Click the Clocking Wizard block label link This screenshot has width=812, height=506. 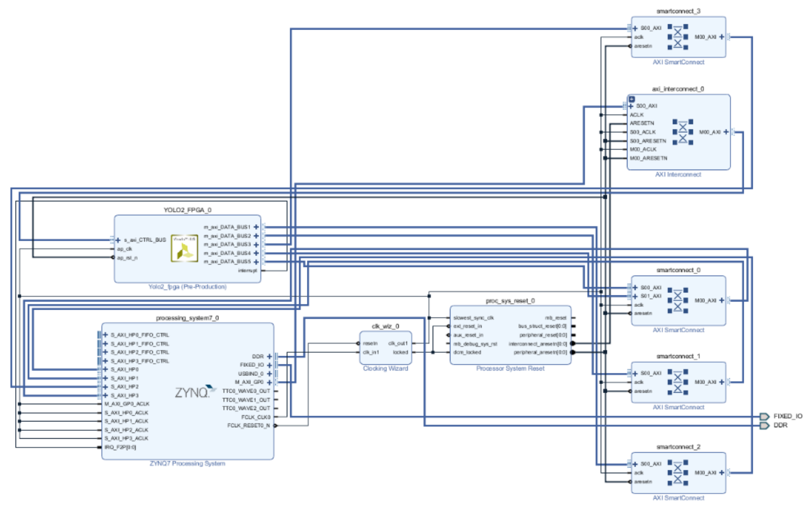[x=386, y=368]
